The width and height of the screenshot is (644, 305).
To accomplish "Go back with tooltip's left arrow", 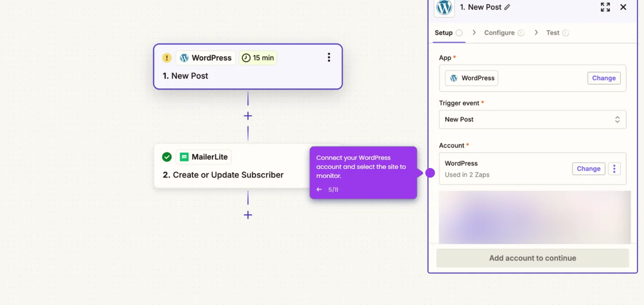I will click(319, 190).
